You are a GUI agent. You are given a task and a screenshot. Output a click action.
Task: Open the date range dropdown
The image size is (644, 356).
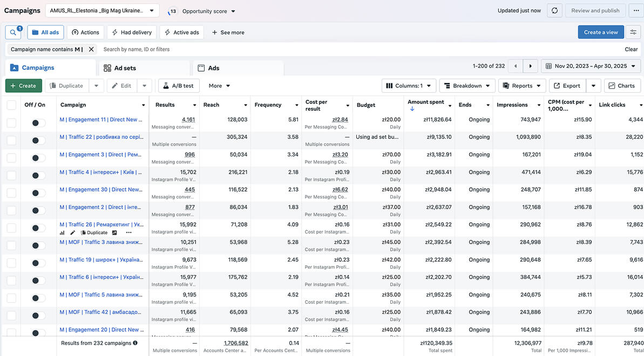tap(591, 66)
